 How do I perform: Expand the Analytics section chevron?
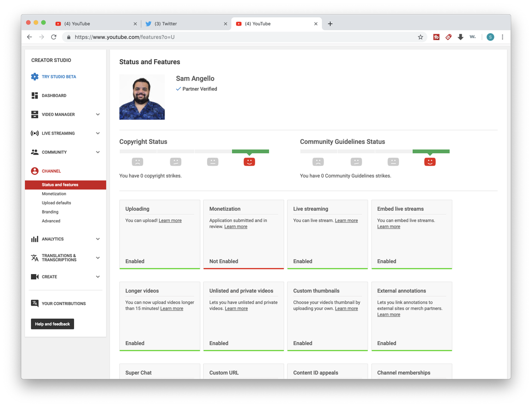click(98, 239)
